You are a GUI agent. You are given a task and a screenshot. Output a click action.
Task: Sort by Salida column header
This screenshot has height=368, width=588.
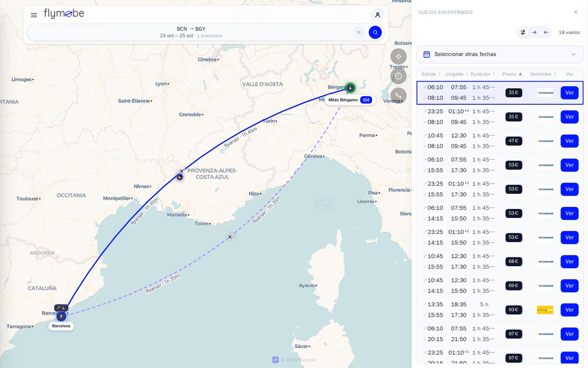click(x=431, y=74)
